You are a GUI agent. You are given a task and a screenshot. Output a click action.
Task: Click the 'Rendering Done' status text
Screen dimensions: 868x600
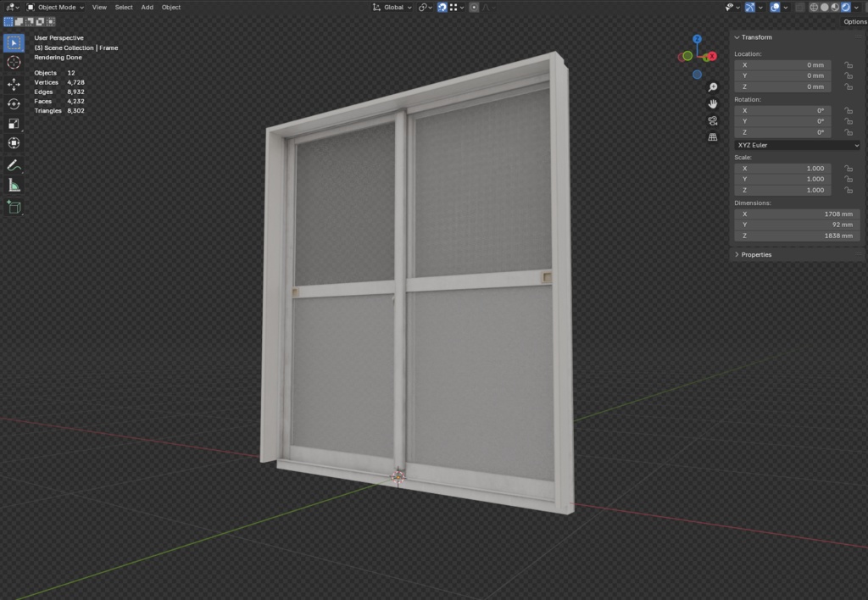pos(58,57)
